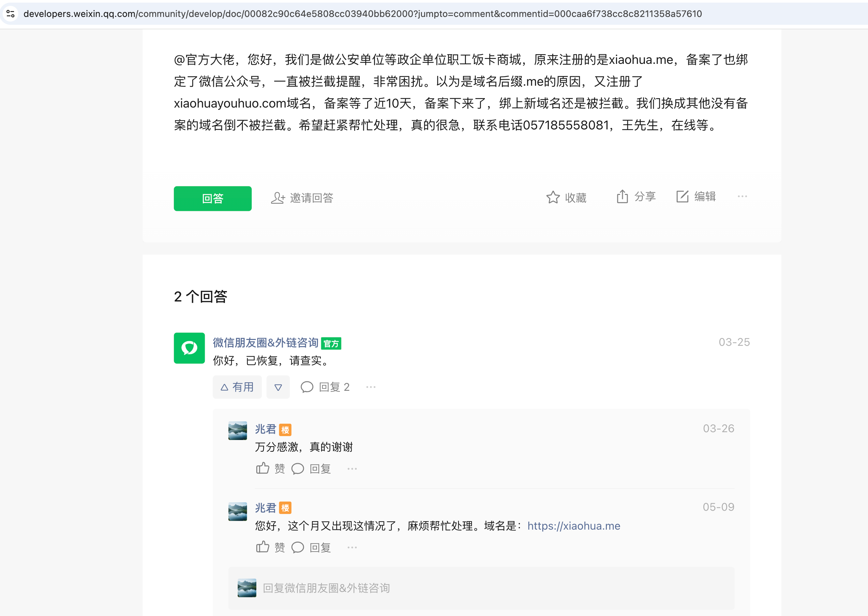Click the 收藏 star icon
This screenshot has height=616, width=868.
(553, 197)
